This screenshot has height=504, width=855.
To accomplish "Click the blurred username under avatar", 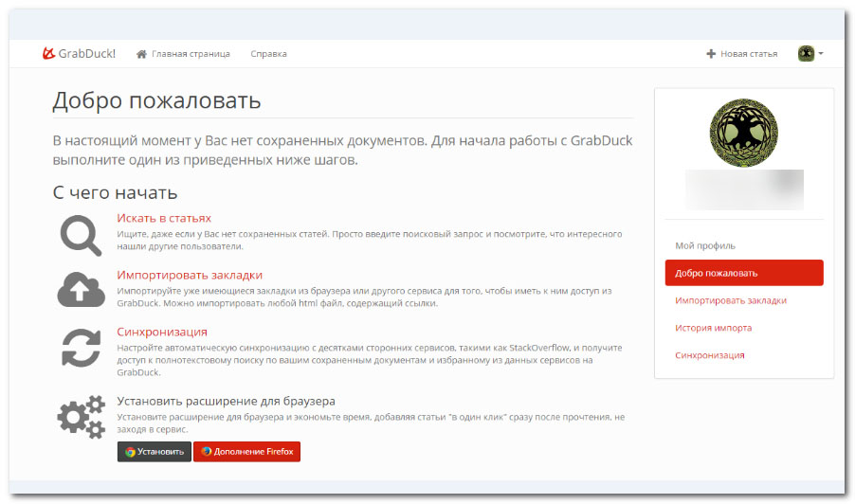I will [x=744, y=189].
